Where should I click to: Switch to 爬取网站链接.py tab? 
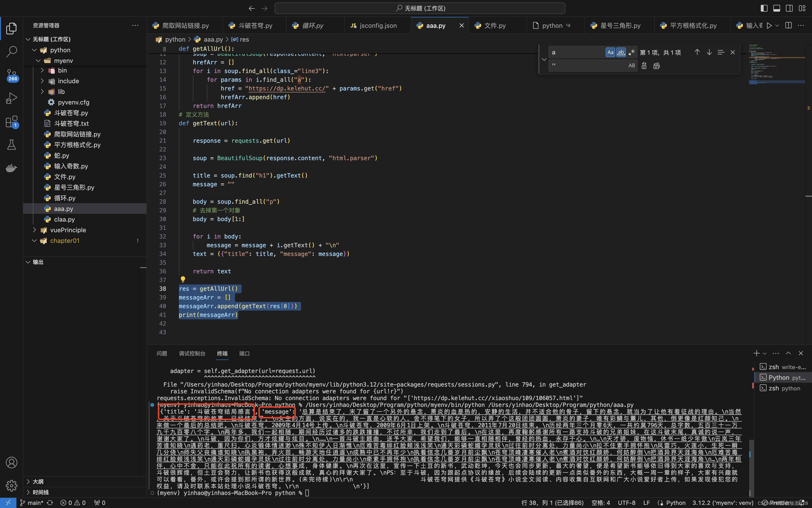point(185,26)
